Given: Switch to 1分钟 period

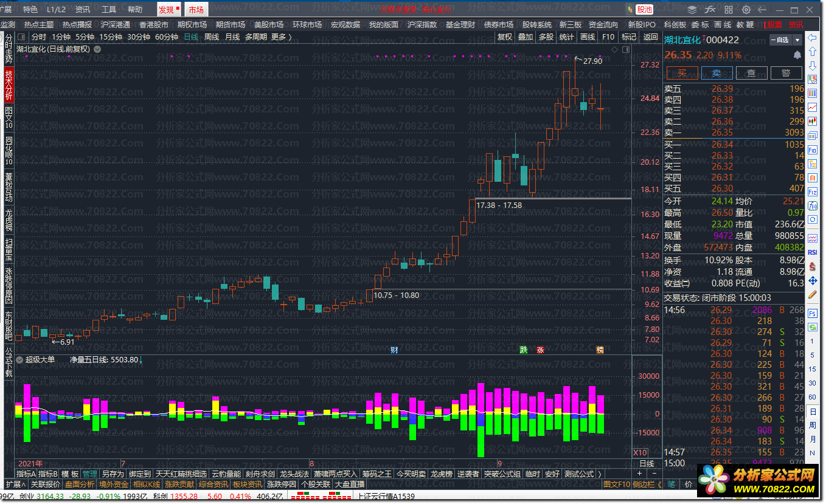Looking at the screenshot, I should tap(61, 36).
